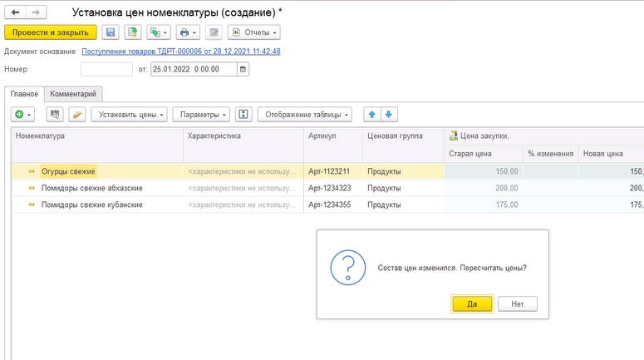644x360 pixels.
Task: Click 'Да' to recalculate prices
Action: (x=472, y=304)
